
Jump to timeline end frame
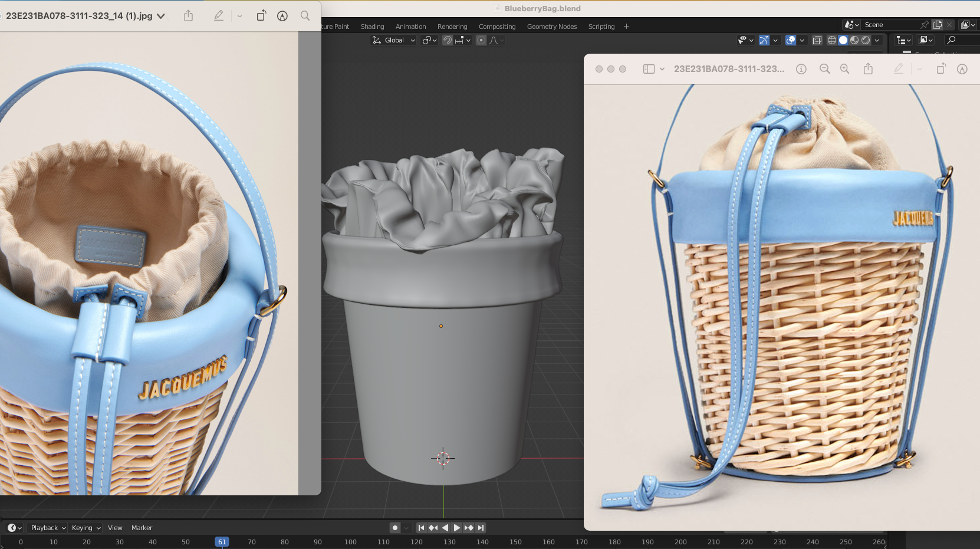pyautogui.click(x=481, y=528)
